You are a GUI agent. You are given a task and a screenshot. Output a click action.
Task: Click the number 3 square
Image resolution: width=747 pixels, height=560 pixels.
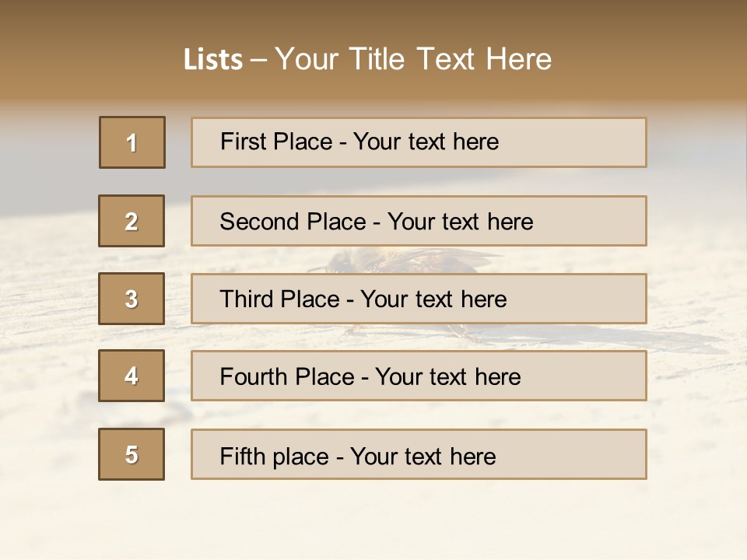coord(132,299)
